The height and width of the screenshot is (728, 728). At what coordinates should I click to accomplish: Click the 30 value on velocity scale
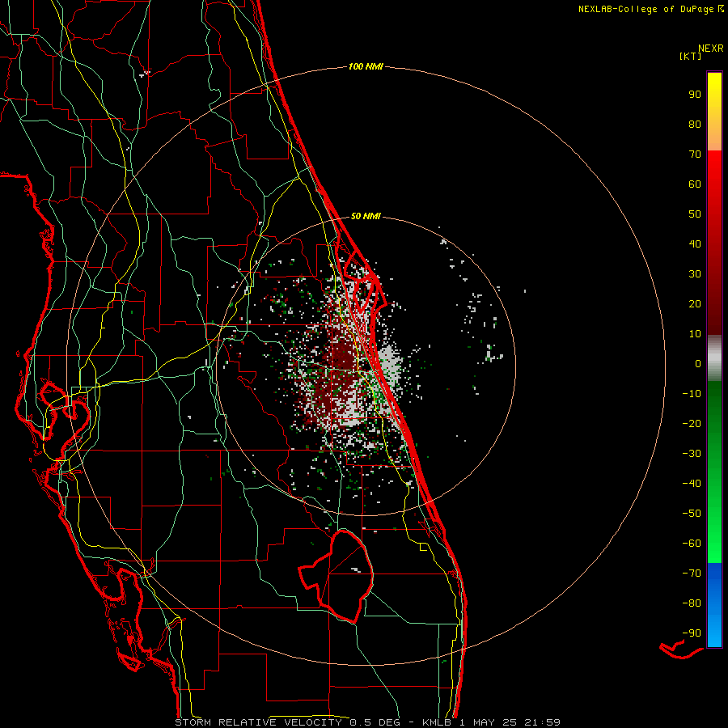click(x=695, y=274)
